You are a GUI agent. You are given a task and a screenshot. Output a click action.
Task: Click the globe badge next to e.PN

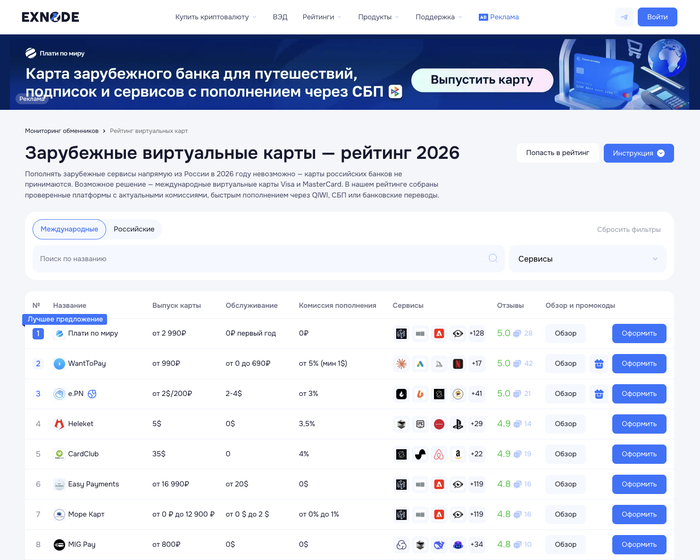click(x=92, y=394)
